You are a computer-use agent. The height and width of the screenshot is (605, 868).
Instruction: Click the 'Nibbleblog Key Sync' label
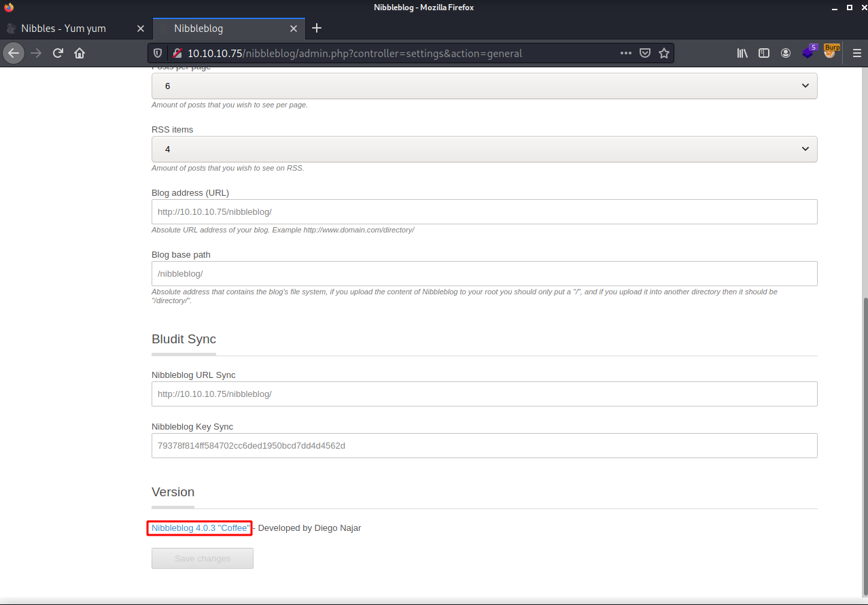(x=192, y=427)
